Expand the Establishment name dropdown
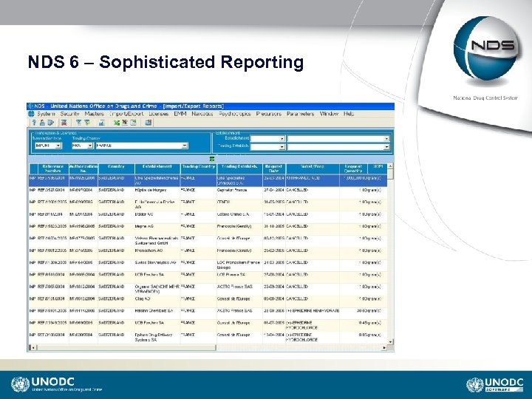This screenshot has height=399, width=532. 386,139
